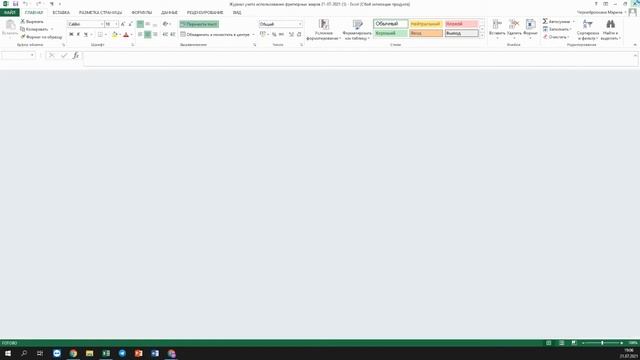Viewport: 640px width, 360px height.
Task: Click the increase indent icon
Action: coord(173,35)
